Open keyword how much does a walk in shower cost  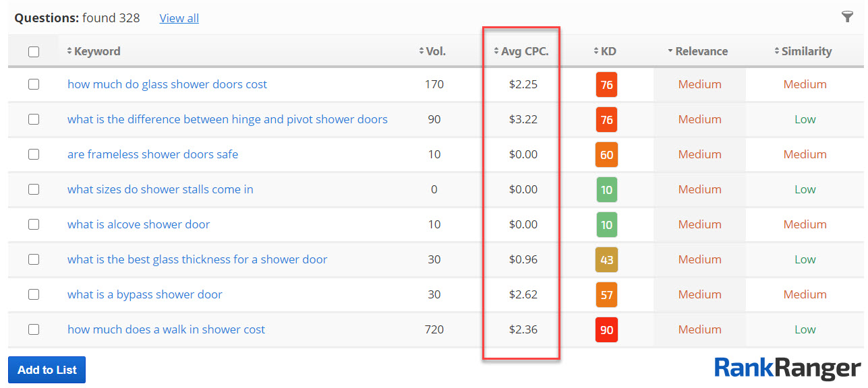click(x=166, y=329)
